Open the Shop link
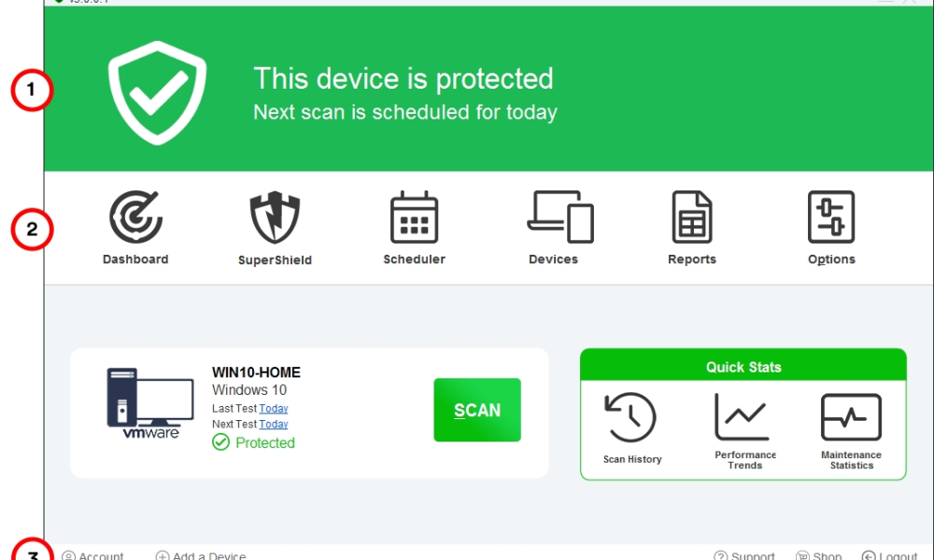This screenshot has height=560, width=934. pyautogui.click(x=819, y=555)
